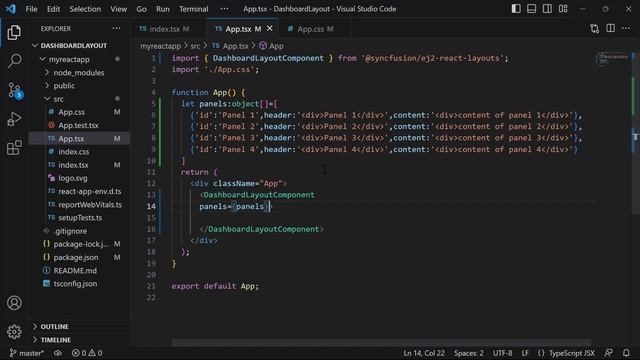640x360 pixels.
Task: Open App.css in the explorer
Action: [71, 112]
